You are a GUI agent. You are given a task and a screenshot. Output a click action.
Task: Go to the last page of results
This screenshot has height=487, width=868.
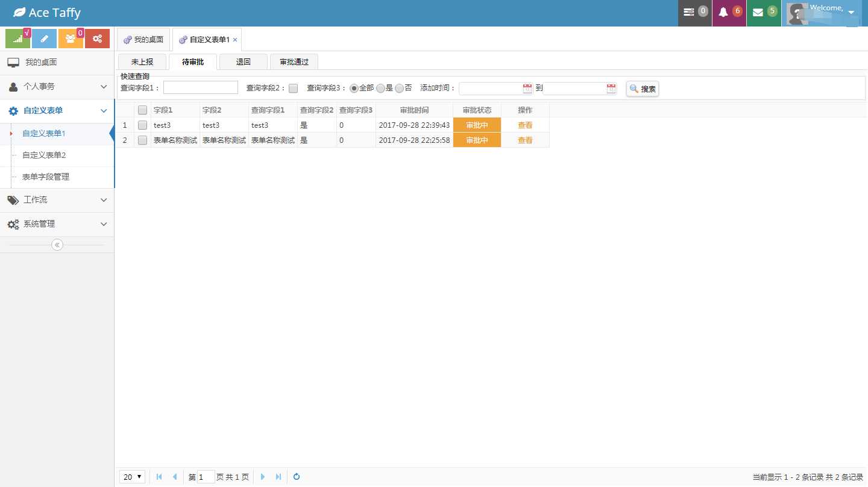tap(278, 477)
